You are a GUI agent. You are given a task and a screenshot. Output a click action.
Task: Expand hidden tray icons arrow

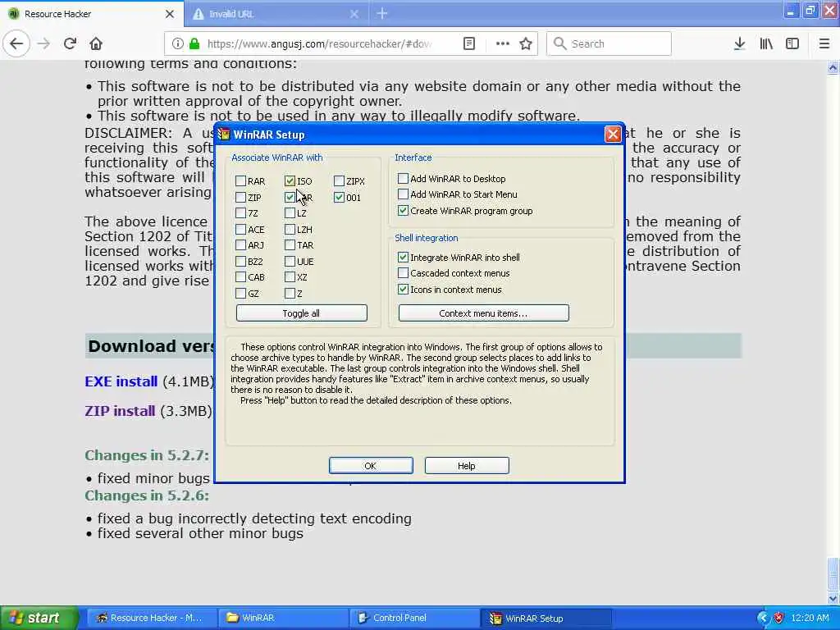[x=762, y=618]
